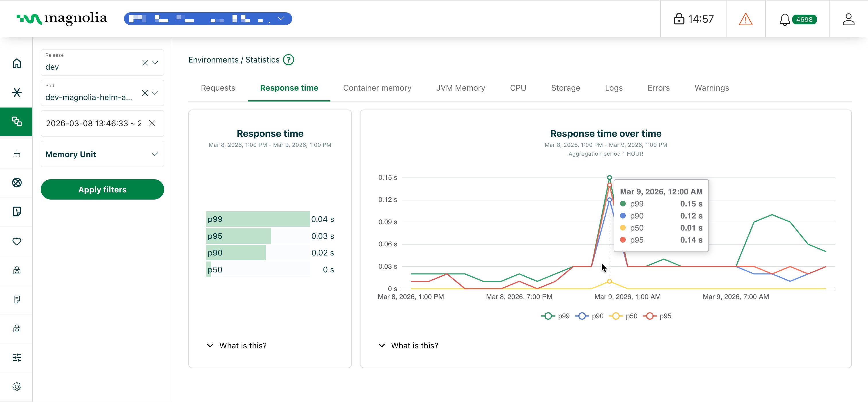Image resolution: width=868 pixels, height=402 pixels.
Task: Click the Environments breadcrumb link
Action: (213, 60)
